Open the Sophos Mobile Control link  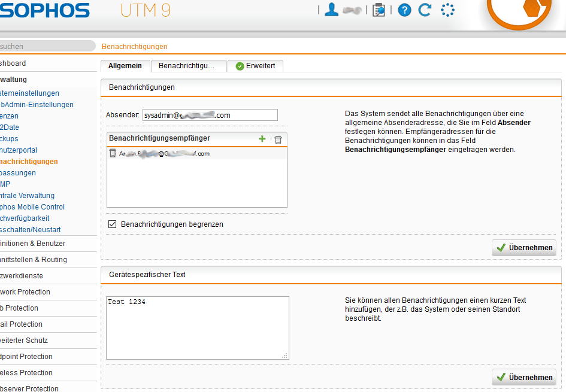coord(32,207)
